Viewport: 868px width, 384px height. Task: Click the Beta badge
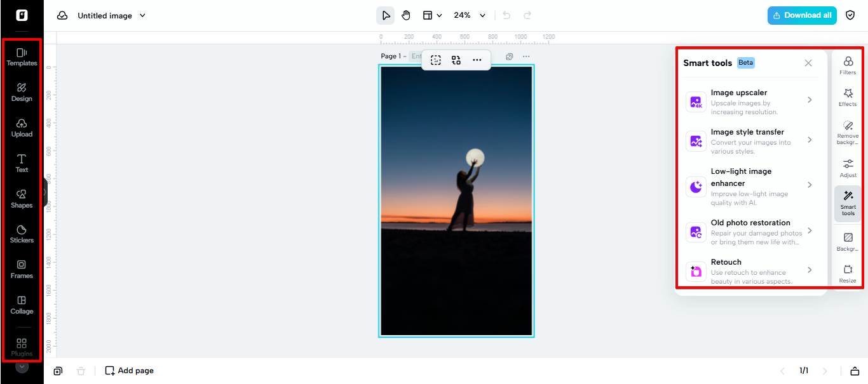pyautogui.click(x=746, y=63)
